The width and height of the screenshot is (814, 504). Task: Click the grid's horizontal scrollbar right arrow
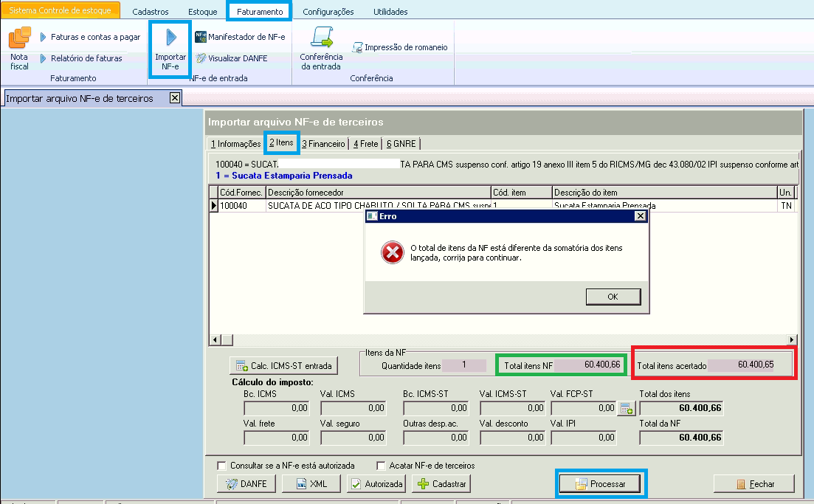(x=793, y=339)
